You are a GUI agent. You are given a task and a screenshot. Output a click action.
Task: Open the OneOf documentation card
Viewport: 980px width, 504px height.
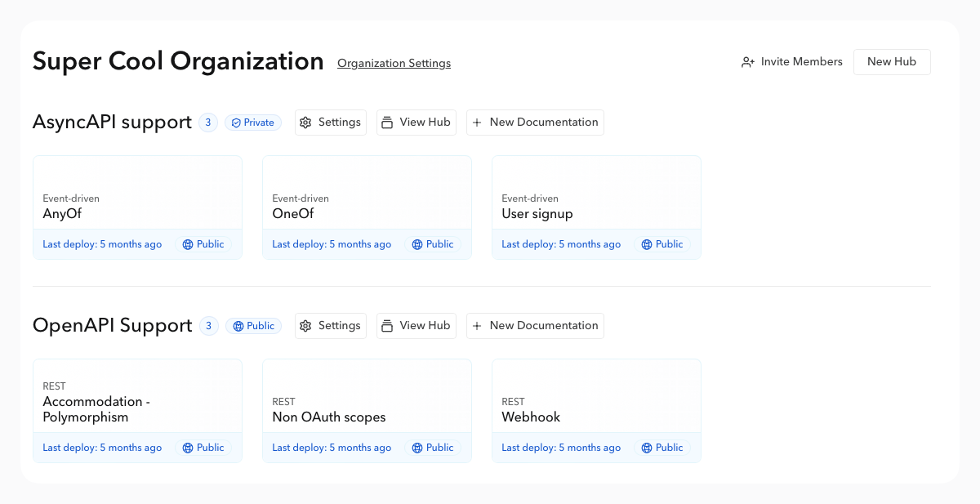367,196
